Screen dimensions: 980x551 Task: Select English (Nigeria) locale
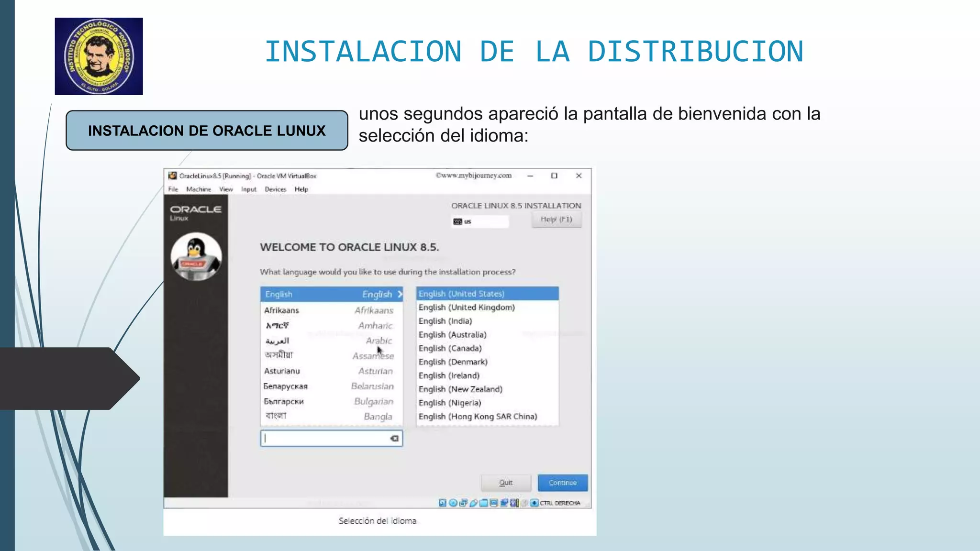point(487,403)
